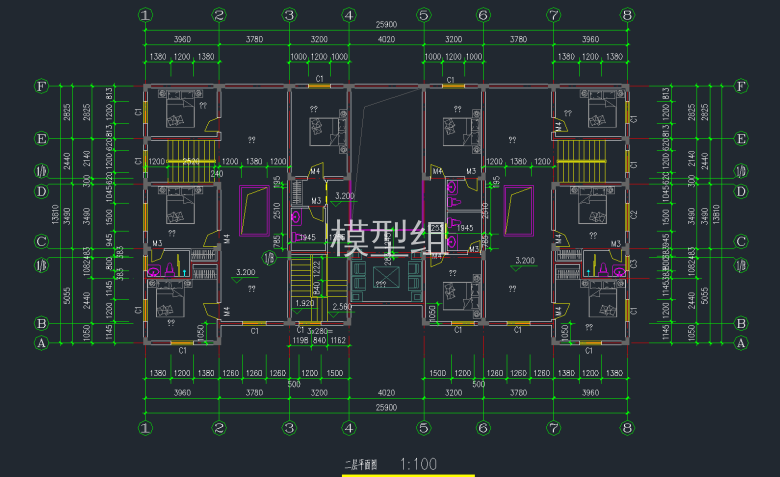Viewport: 780px width, 477px height.
Task: Click the 1.920 elevation label near the stairs
Action: pyautogui.click(x=305, y=303)
